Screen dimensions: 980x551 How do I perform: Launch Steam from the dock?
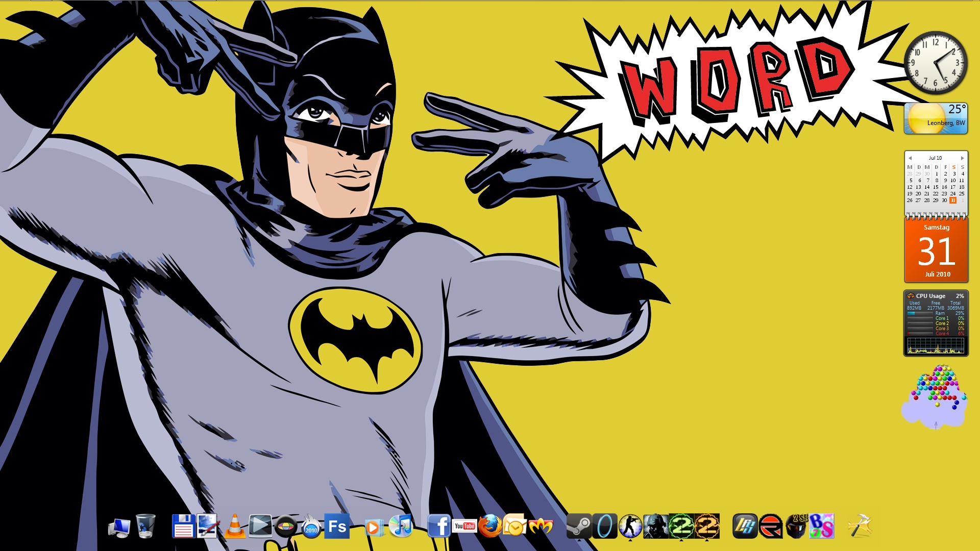579,527
